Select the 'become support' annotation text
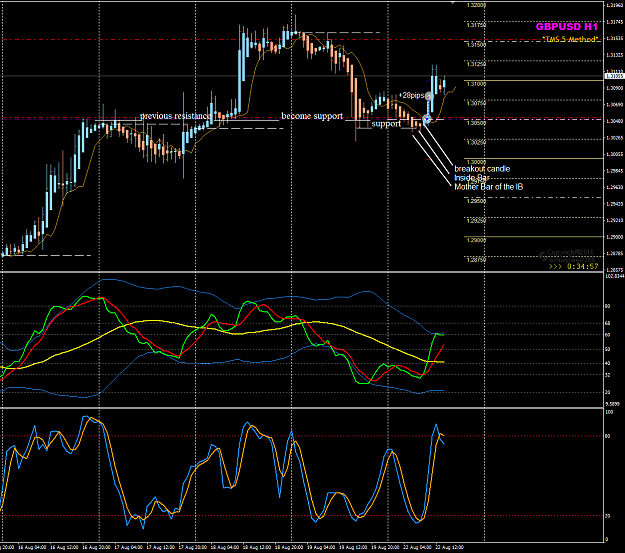 [x=312, y=116]
